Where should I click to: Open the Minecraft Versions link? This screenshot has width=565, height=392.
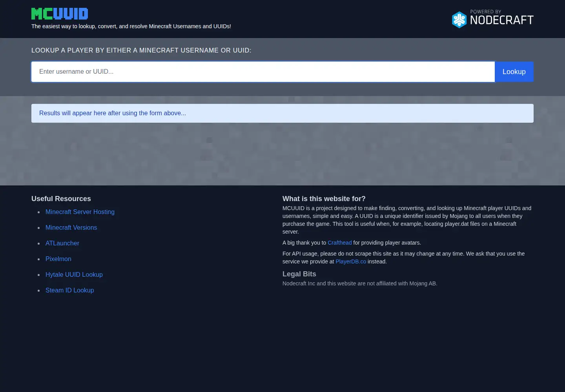click(x=71, y=227)
